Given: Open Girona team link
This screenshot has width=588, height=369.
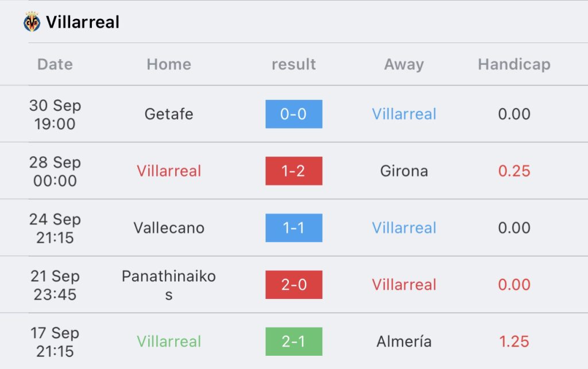Looking at the screenshot, I should 404,171.
